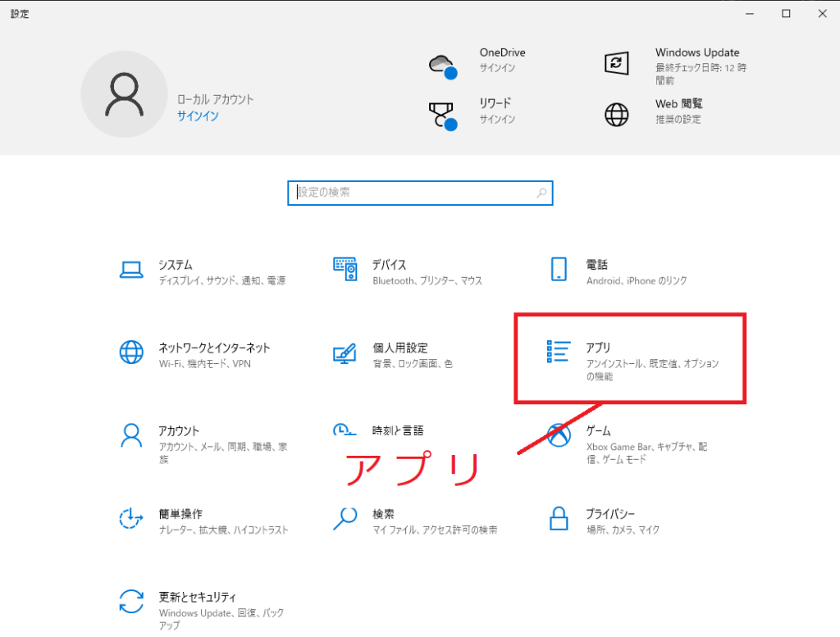Open the 更新とセキュリティ sync arrows icon
Image resolution: width=840 pixels, height=637 pixels.
pyautogui.click(x=131, y=601)
